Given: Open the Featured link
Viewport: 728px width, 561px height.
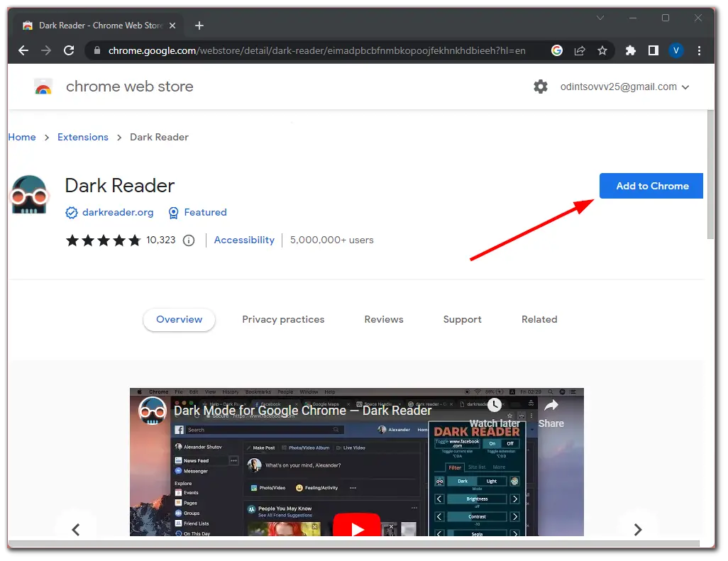Looking at the screenshot, I should coord(205,213).
